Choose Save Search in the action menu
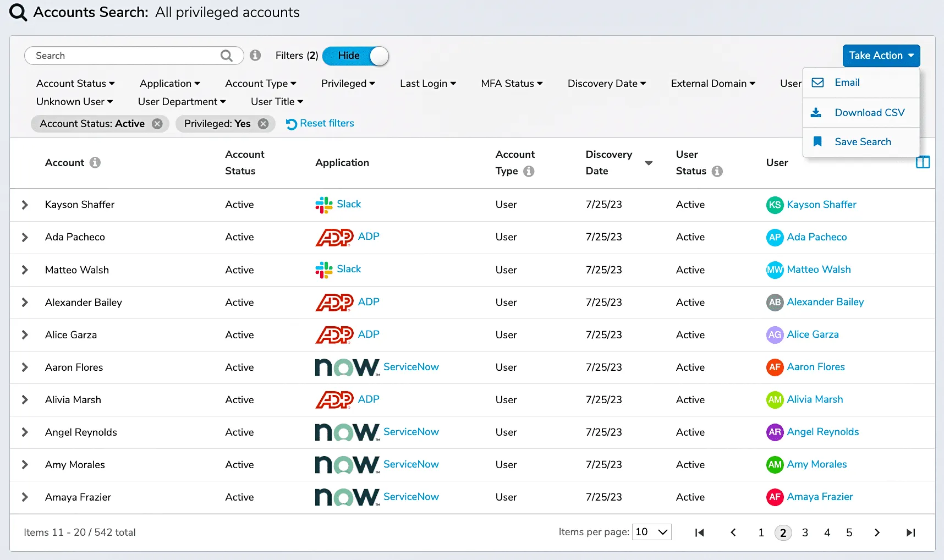Image resolution: width=944 pixels, height=560 pixels. click(863, 142)
